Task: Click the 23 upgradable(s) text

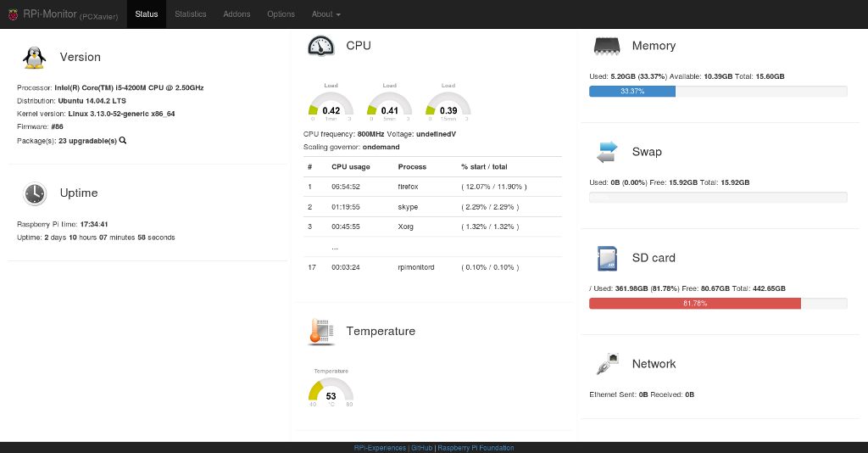Action: click(87, 141)
